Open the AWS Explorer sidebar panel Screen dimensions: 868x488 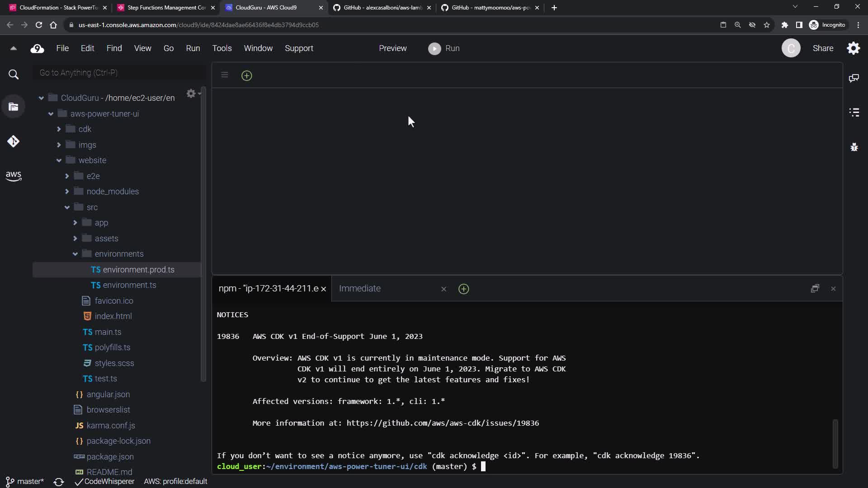[x=13, y=176]
